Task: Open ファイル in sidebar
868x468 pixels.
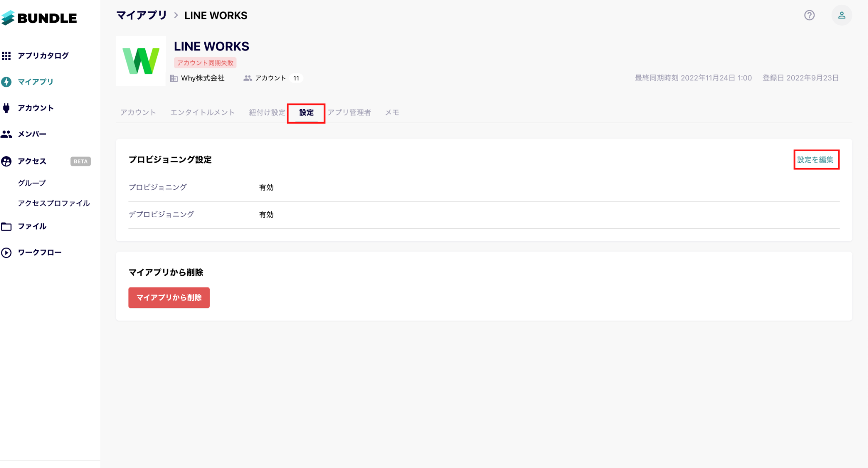Action: pyautogui.click(x=32, y=227)
